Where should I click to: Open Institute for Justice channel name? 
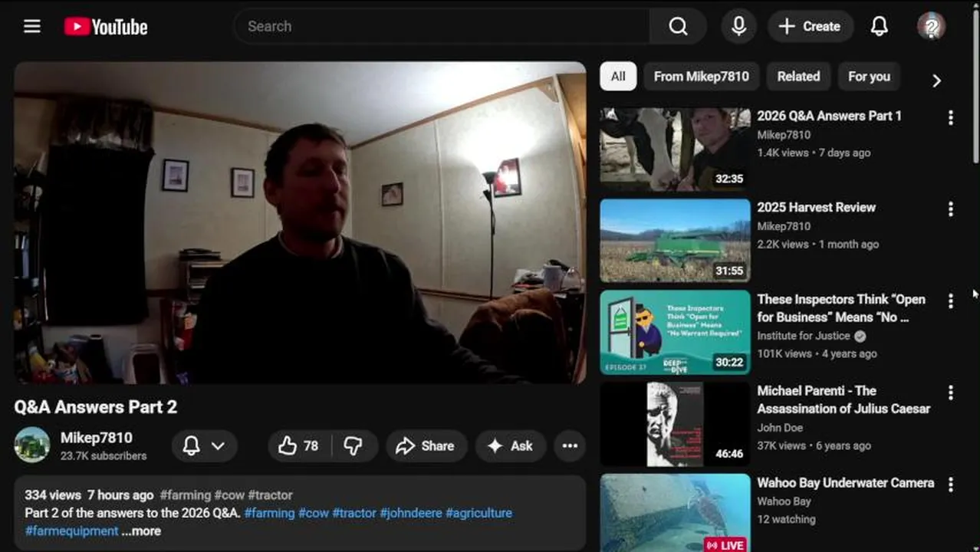pyautogui.click(x=803, y=336)
